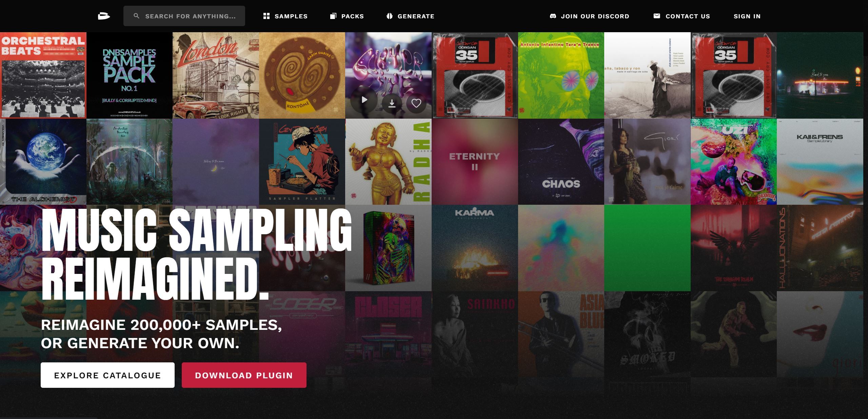
Task: Favorite the hovered pack with heart icon
Action: (416, 103)
